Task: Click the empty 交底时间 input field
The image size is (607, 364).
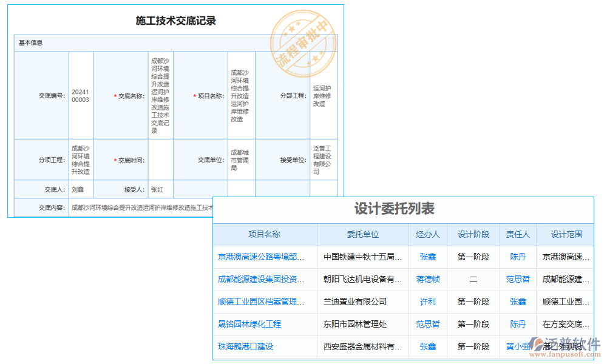Action: [160, 159]
